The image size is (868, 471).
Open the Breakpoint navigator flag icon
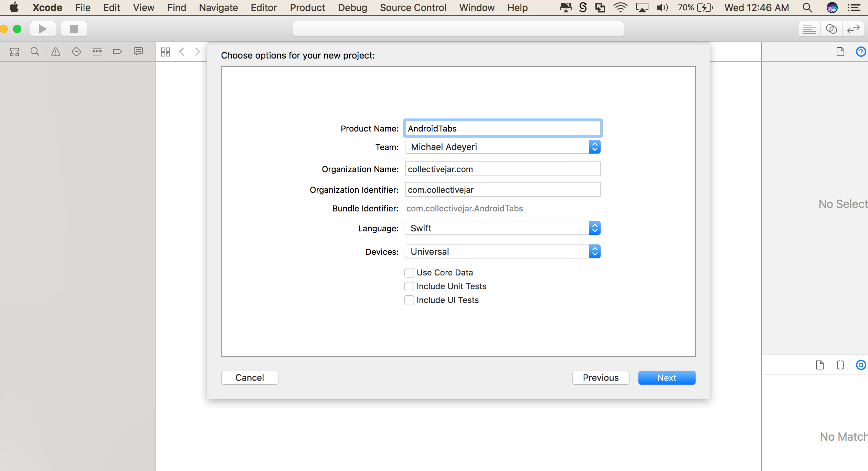[117, 52]
